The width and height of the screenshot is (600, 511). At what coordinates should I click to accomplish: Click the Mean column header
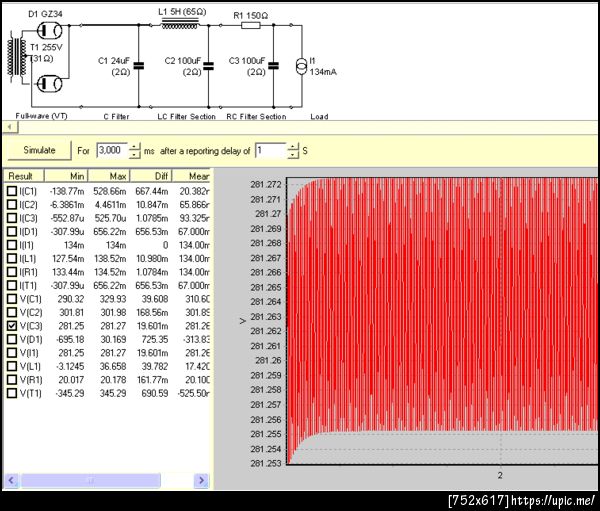(x=191, y=176)
